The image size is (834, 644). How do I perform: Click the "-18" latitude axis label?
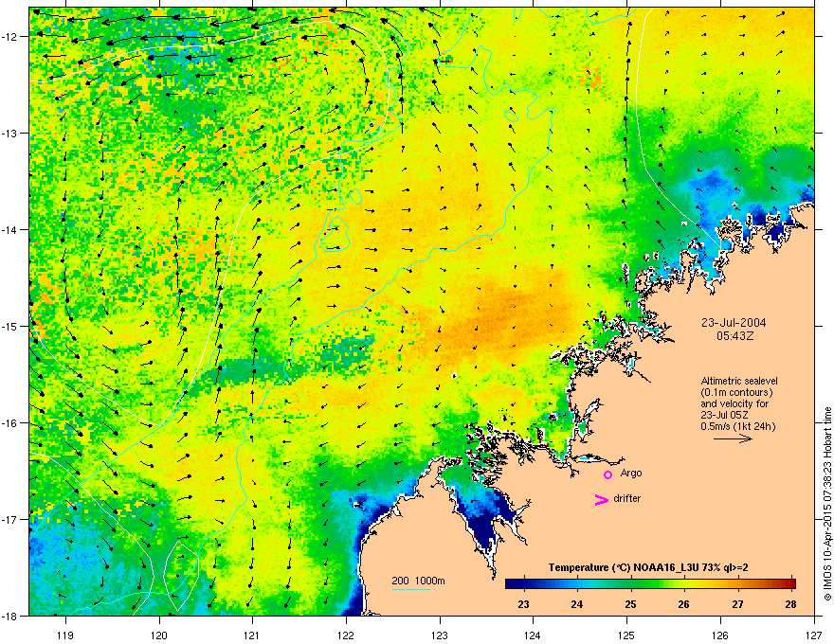tap(9, 616)
